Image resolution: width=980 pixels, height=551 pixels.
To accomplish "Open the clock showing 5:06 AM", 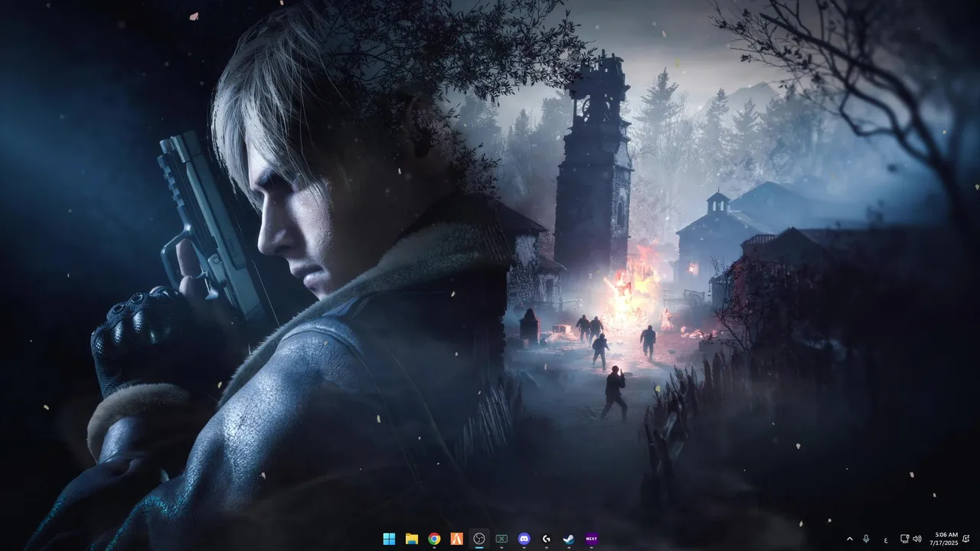I will pos(944,539).
